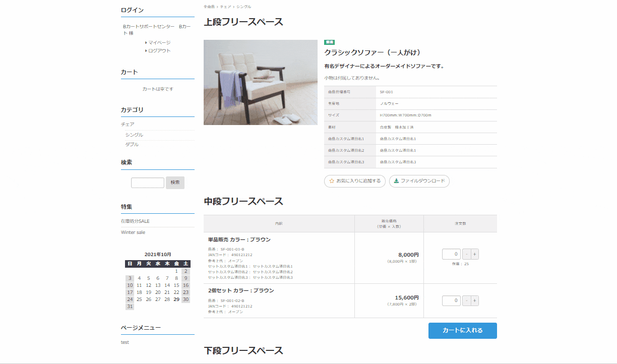Decrease quantity for 単品販売 ブラウン with minus

pos(466,255)
